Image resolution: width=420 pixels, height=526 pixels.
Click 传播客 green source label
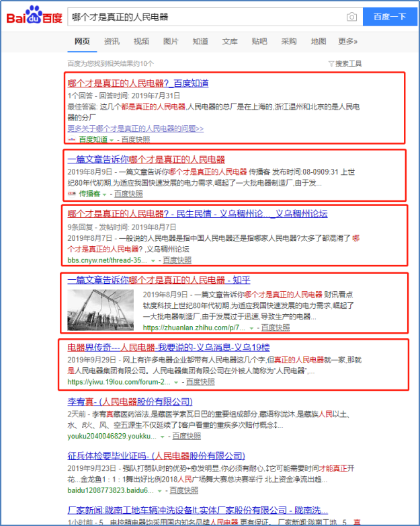pos(89,194)
